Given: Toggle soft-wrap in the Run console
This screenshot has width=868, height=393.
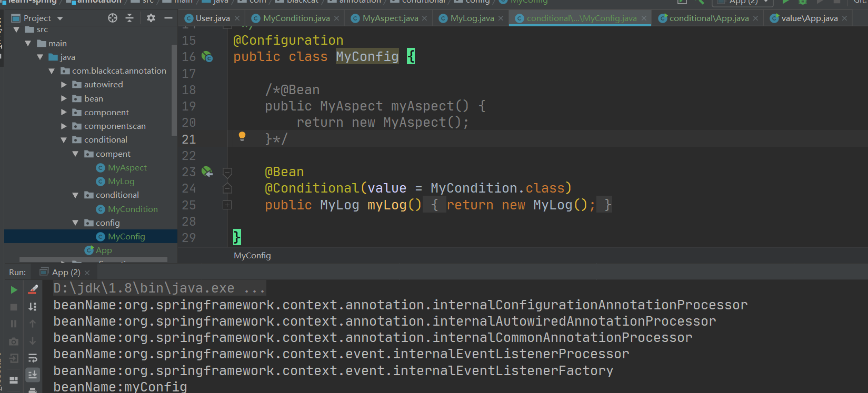Looking at the screenshot, I should [33, 358].
